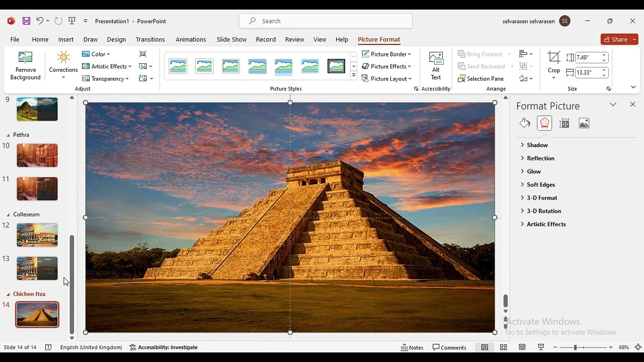Screen dimensions: 644x362
Task: Open the Picture Border dropdown
Action: [x=386, y=54]
